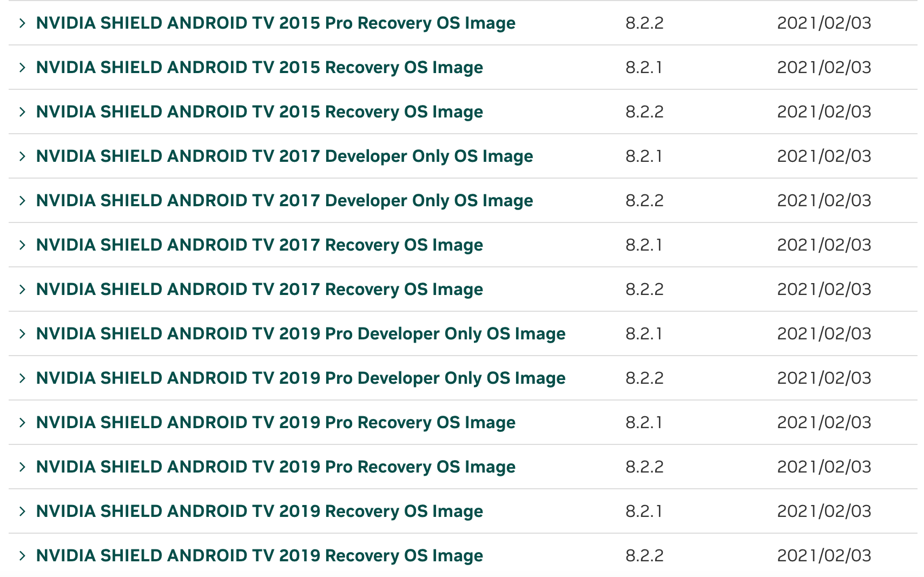This screenshot has height=577, width=924.
Task: Expand chevron for 2019 Pro Recovery OS Image 8.2.1
Action: point(22,422)
